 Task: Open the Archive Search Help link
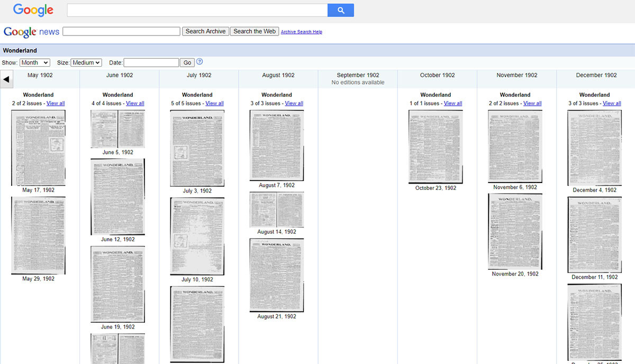click(301, 32)
